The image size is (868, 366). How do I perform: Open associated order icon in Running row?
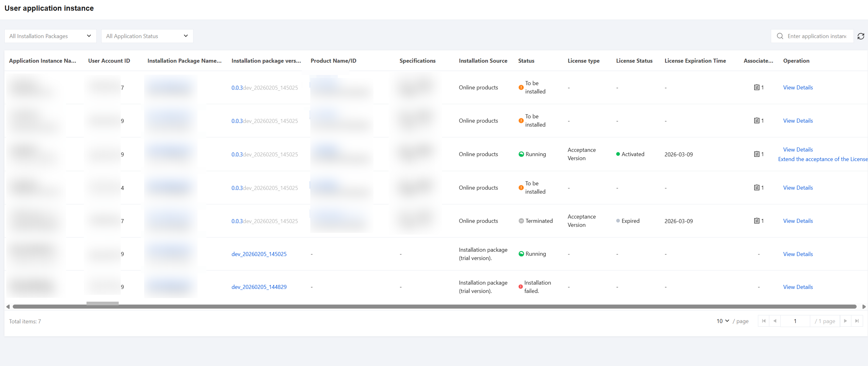pos(756,154)
